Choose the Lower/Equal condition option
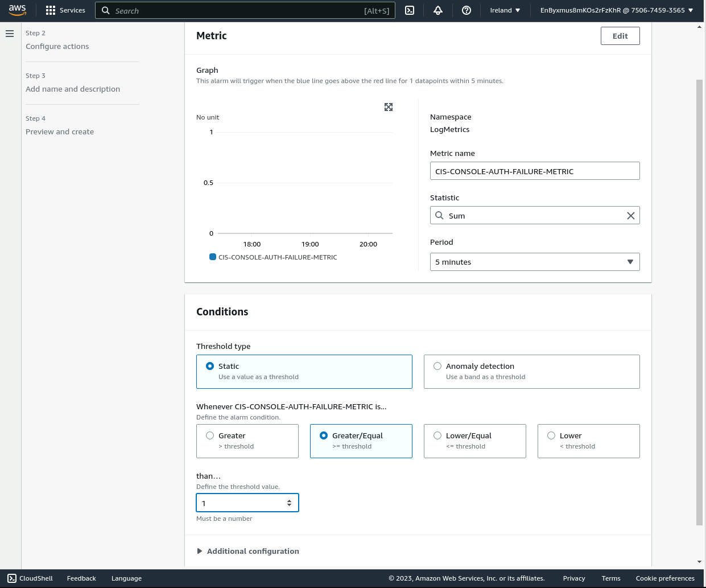 click(x=437, y=435)
